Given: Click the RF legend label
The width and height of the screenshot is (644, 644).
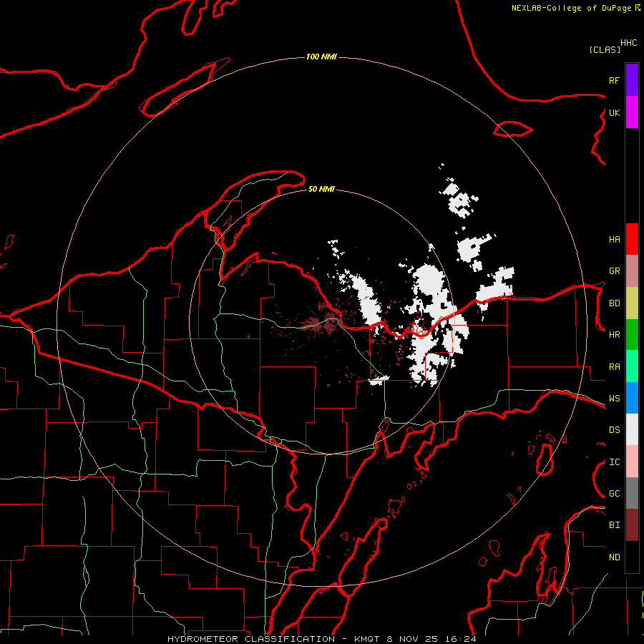Looking at the screenshot, I should [x=615, y=81].
